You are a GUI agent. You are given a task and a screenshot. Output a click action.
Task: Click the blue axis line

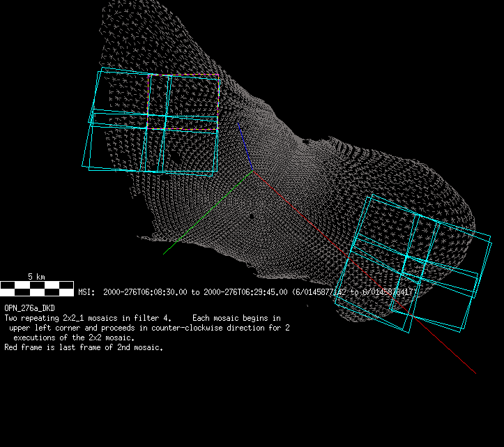pyautogui.click(x=245, y=146)
